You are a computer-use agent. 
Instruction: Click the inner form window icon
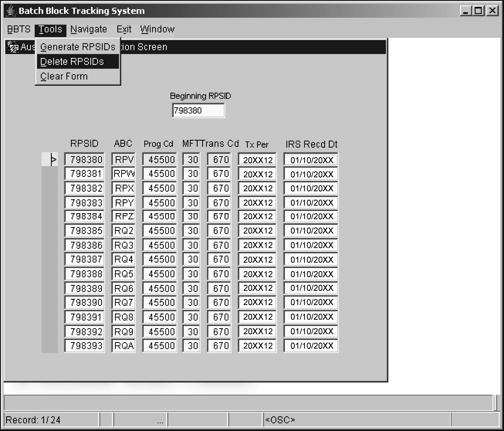coord(13,47)
